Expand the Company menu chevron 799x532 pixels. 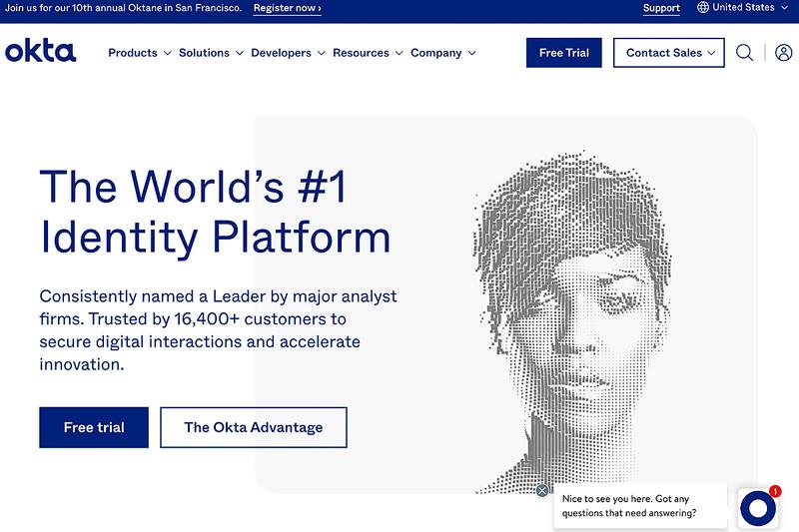471,53
